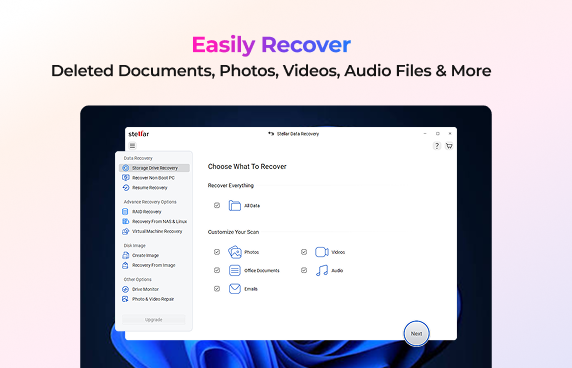Screen dimensions: 572x368
Task: Toggle the Office Documents checkbox
Action: tap(217, 270)
